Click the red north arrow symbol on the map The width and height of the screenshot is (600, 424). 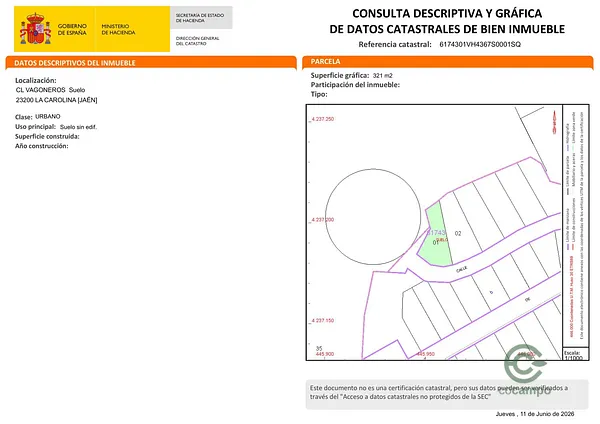click(x=554, y=122)
